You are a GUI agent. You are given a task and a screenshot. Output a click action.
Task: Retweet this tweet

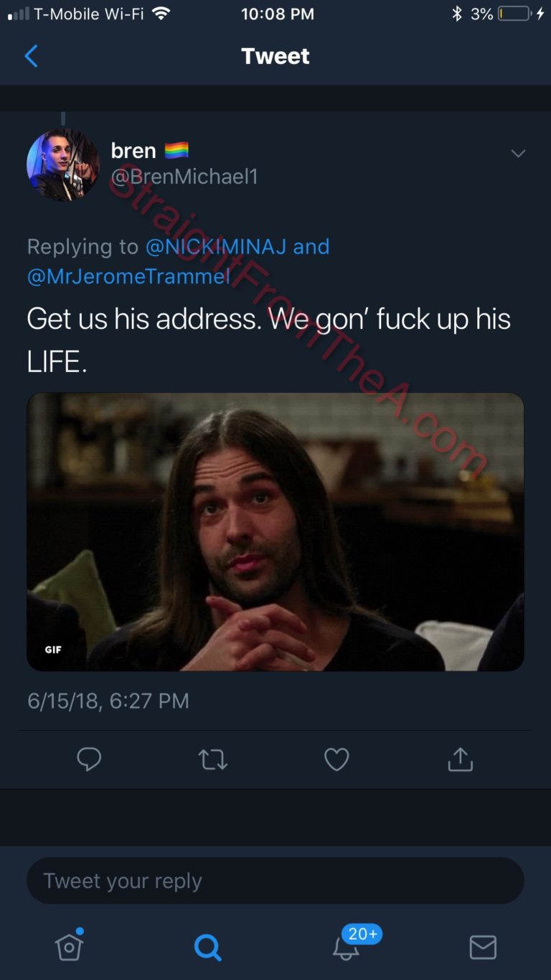click(x=212, y=759)
